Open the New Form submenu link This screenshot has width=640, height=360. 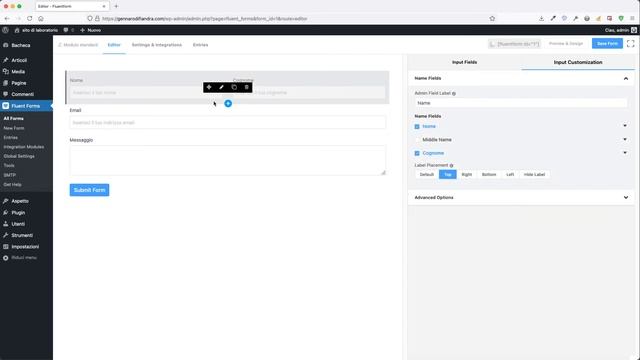point(14,128)
